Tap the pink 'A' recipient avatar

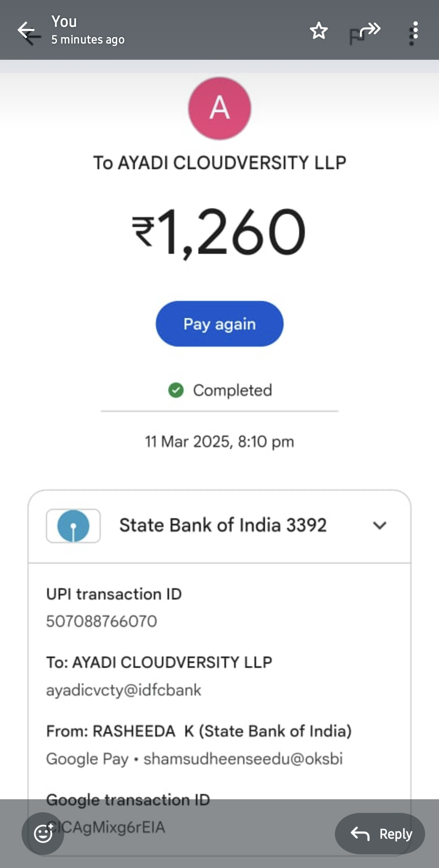[219, 108]
